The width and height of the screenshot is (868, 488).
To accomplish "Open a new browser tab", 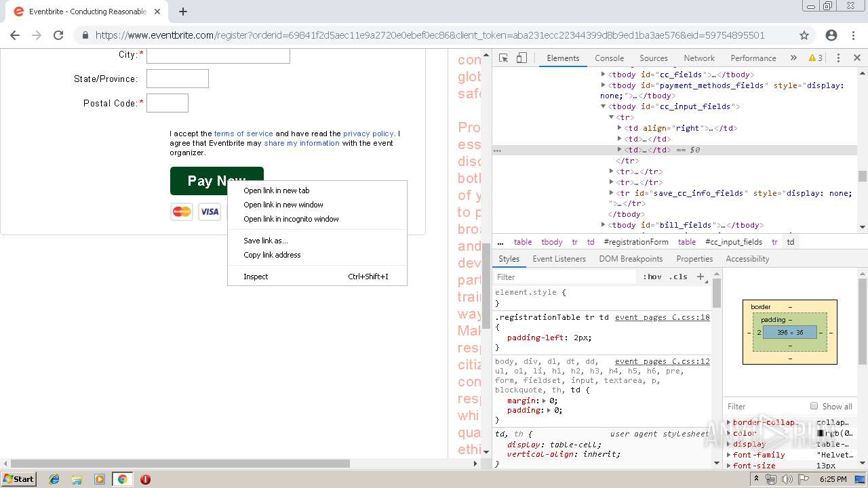I will click(183, 12).
